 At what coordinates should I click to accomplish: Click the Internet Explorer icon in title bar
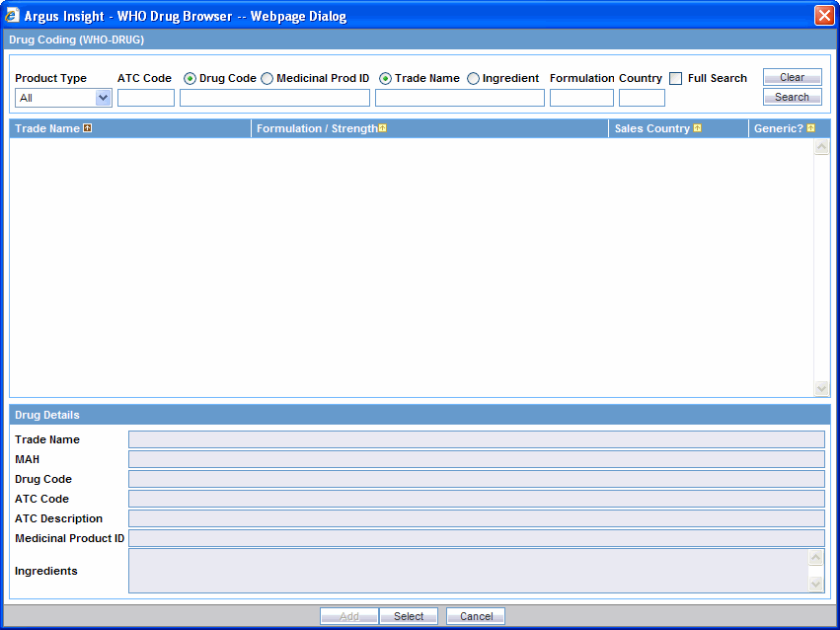coord(12,16)
